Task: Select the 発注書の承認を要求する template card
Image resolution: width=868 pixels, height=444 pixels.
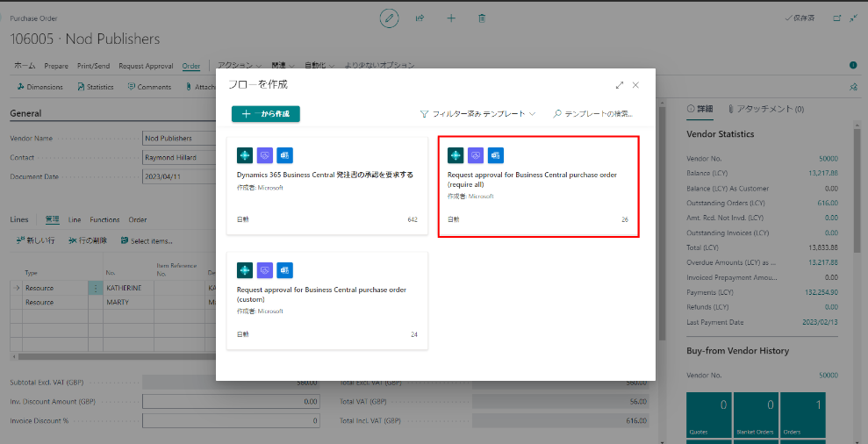Action: [x=327, y=186]
